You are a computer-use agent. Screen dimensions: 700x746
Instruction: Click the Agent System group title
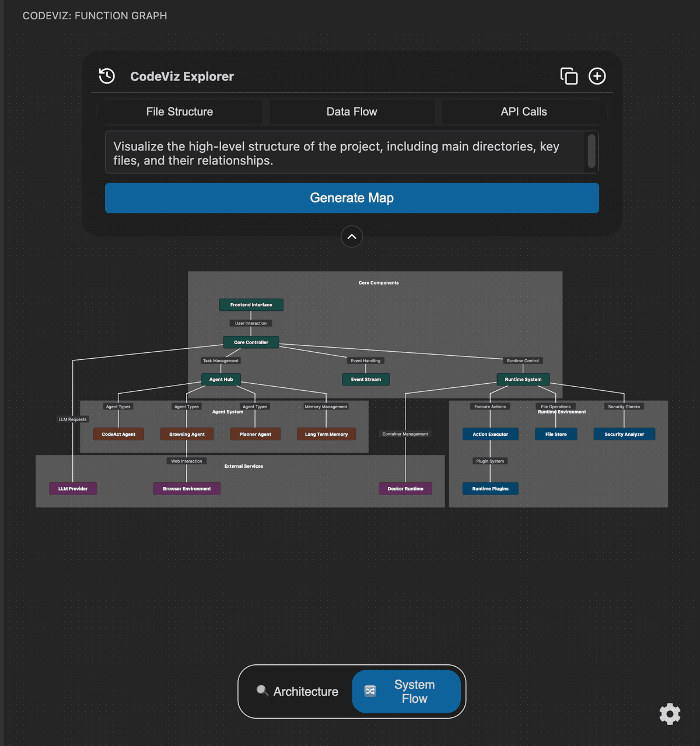pos(228,412)
